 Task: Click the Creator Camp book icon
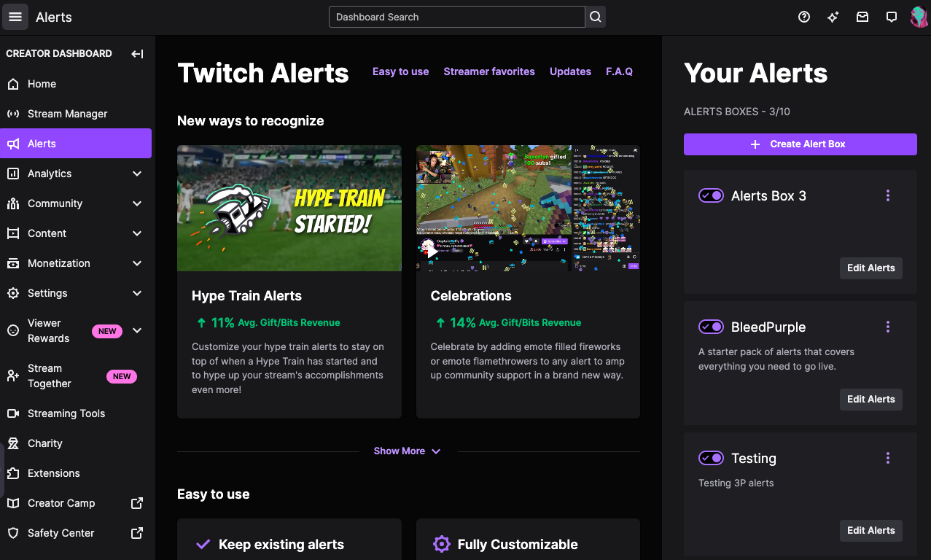(13, 503)
